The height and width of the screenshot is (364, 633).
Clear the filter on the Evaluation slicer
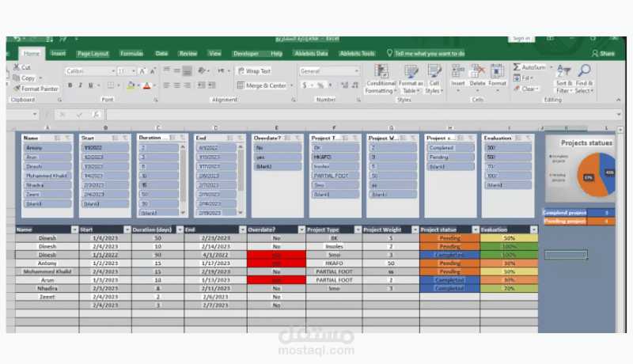click(x=528, y=138)
